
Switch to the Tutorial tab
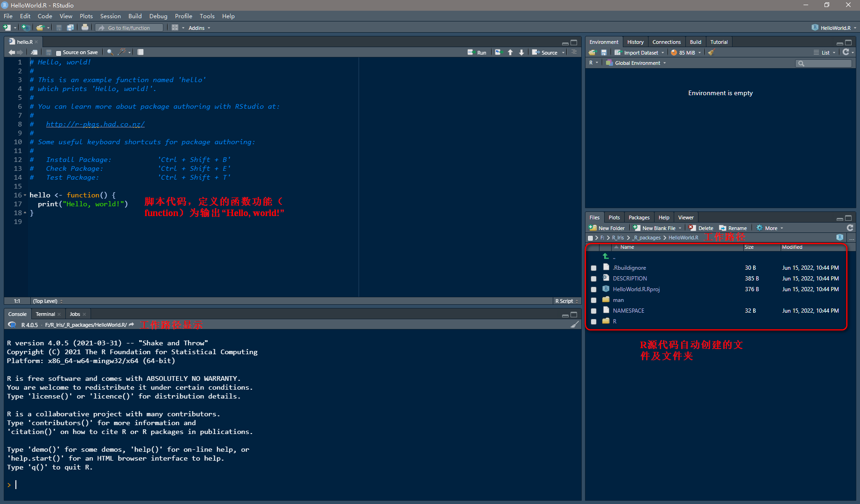pyautogui.click(x=719, y=42)
